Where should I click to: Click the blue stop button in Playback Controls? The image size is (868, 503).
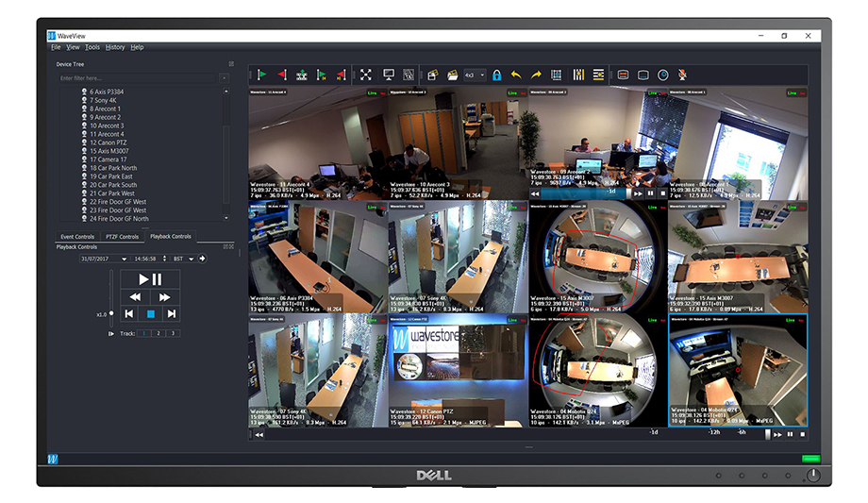pyautogui.click(x=151, y=314)
